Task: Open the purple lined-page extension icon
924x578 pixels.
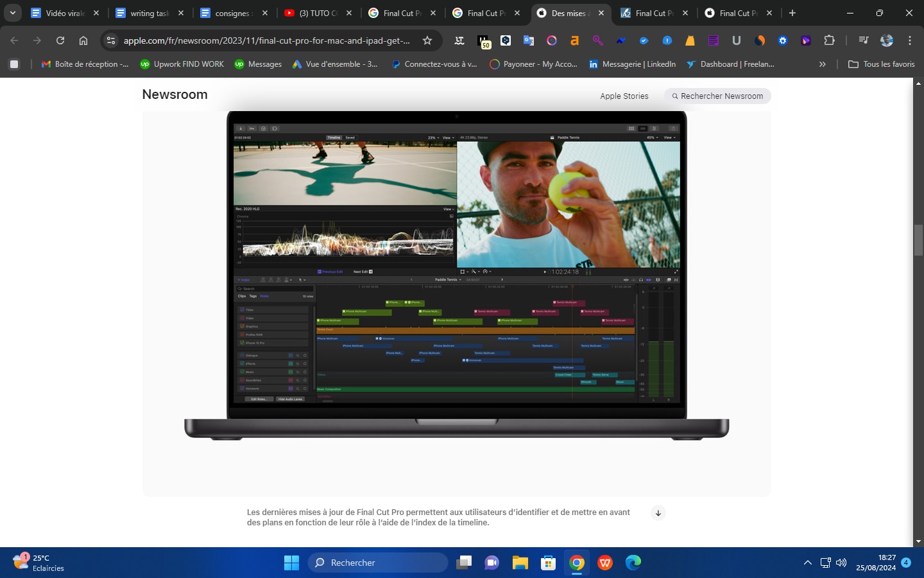Action: (713, 40)
